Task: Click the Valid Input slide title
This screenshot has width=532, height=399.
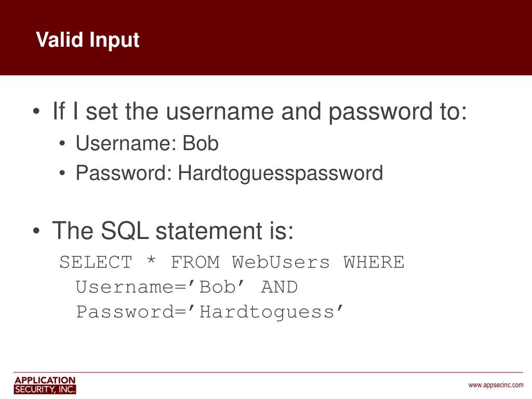Action: (87, 41)
